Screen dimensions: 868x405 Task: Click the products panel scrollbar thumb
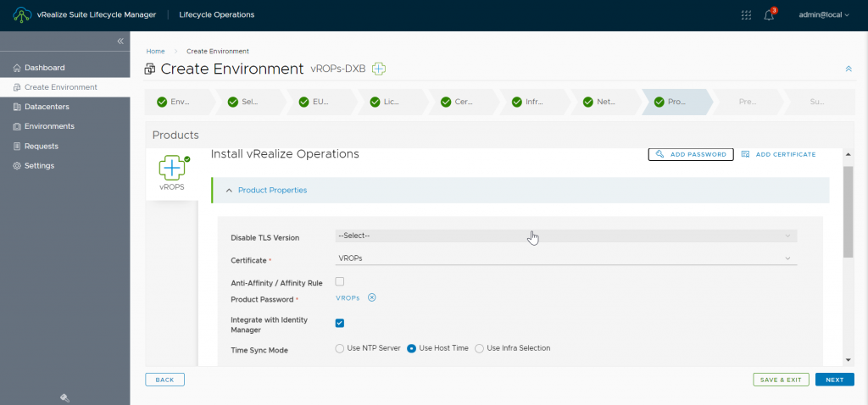(x=848, y=211)
